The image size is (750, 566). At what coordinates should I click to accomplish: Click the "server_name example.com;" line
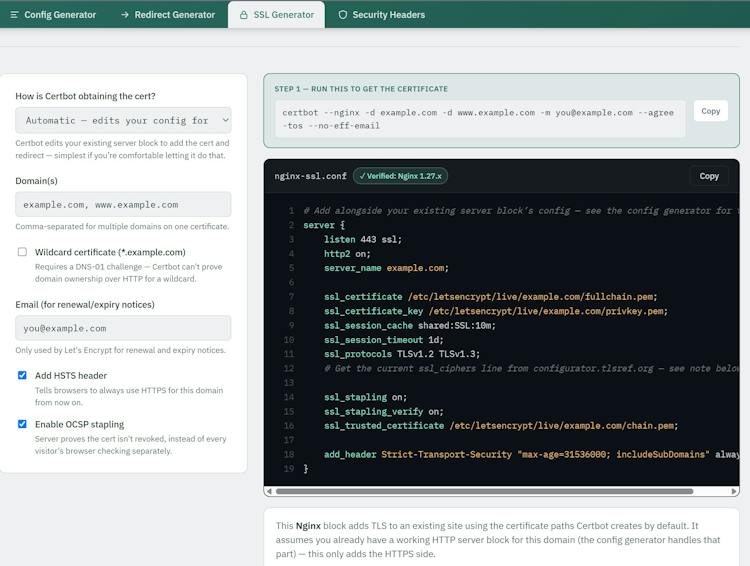[386, 268]
